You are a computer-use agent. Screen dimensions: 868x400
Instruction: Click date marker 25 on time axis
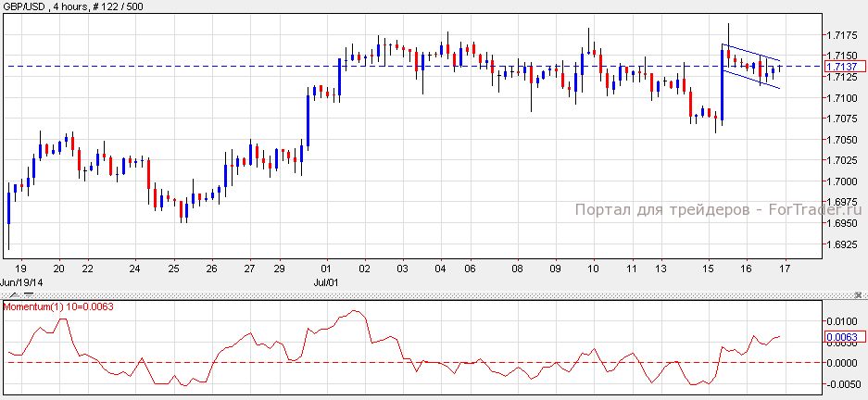tap(173, 269)
